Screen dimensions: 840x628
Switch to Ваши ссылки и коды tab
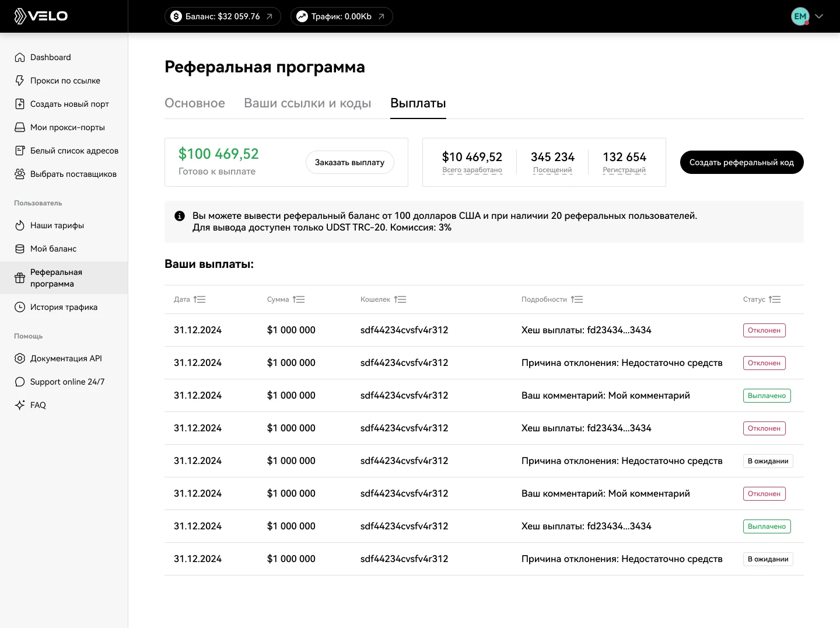pos(307,103)
